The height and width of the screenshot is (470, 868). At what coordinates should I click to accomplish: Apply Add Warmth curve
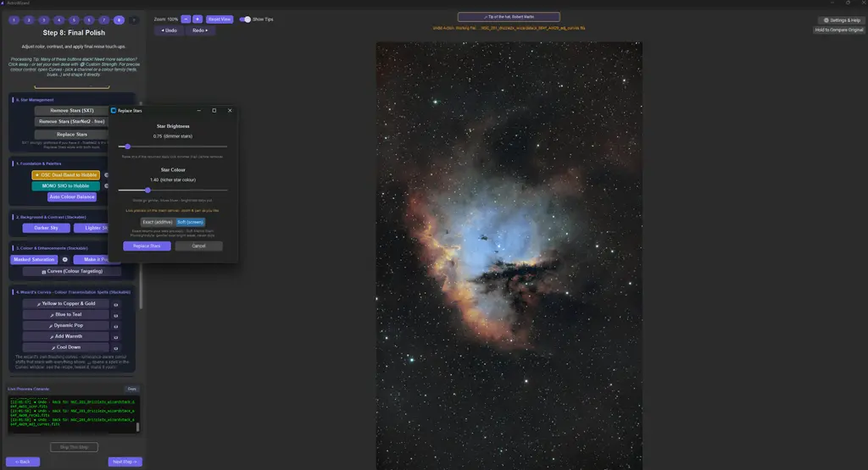[x=65, y=336]
